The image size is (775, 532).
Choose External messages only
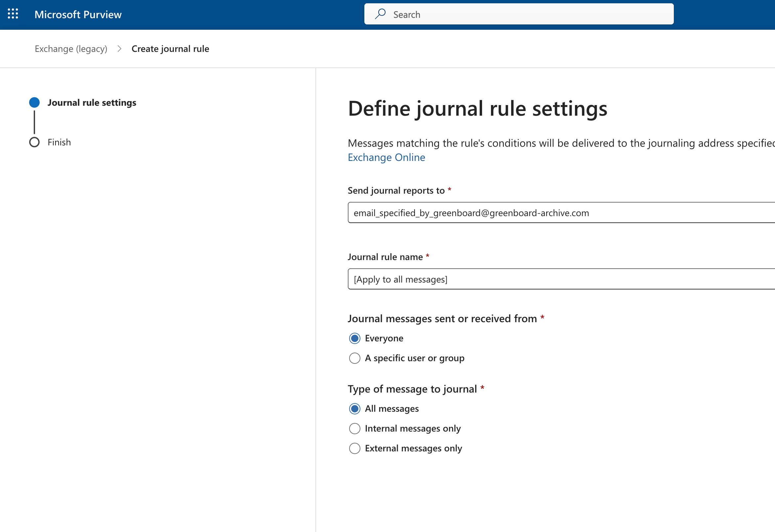tap(355, 449)
